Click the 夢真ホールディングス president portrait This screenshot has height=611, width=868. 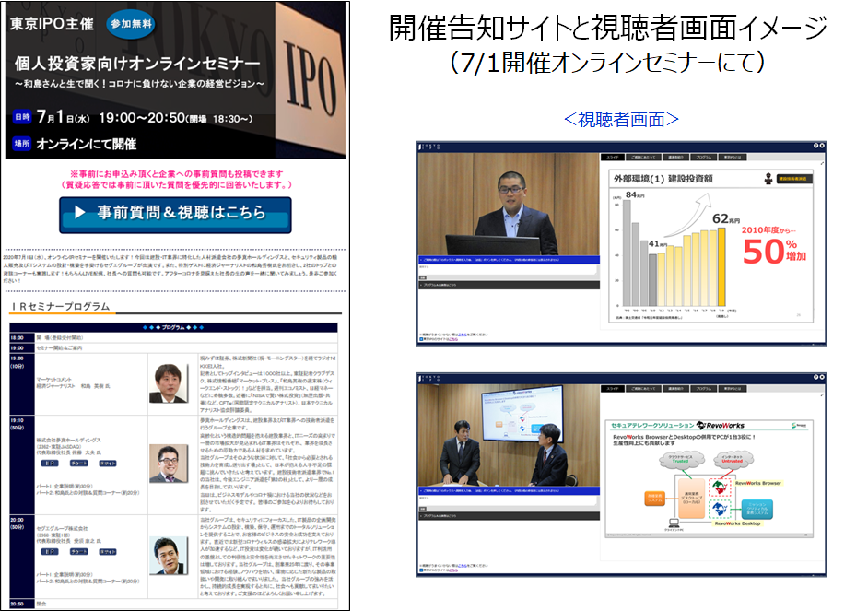pos(169,464)
